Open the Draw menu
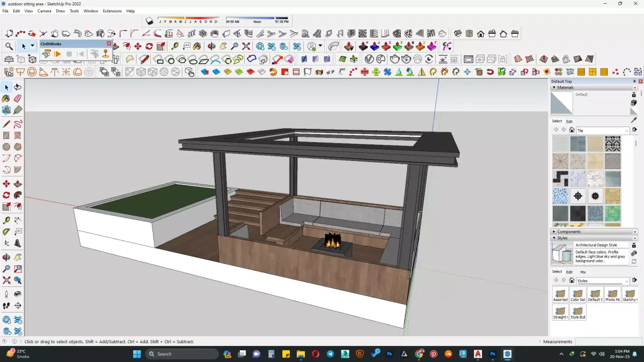Viewport: 644px width, 362px height. (61, 11)
